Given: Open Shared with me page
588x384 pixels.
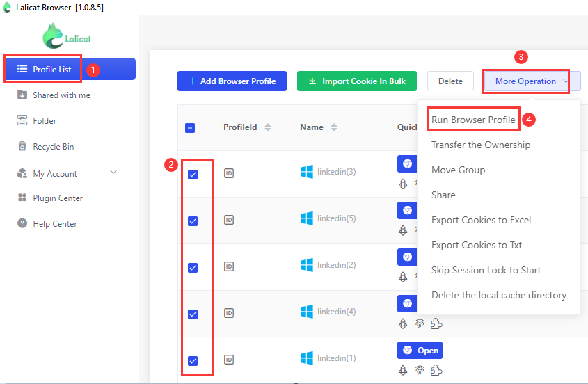Looking at the screenshot, I should tap(54, 95).
